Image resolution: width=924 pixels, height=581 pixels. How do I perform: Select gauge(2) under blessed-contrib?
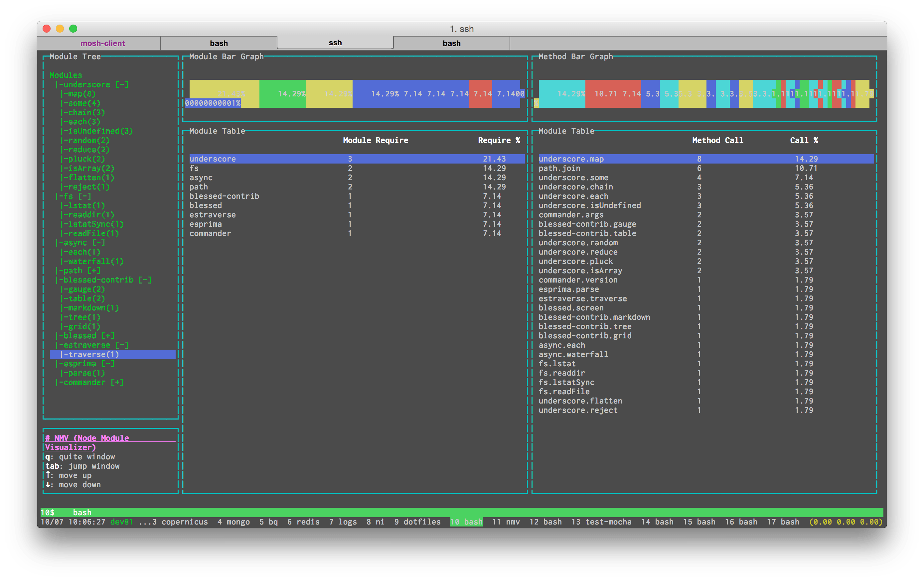click(x=82, y=289)
